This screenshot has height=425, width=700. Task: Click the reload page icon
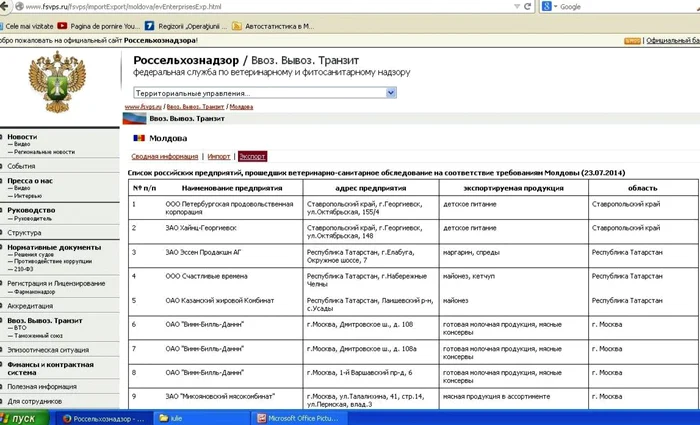pyautogui.click(x=527, y=6)
